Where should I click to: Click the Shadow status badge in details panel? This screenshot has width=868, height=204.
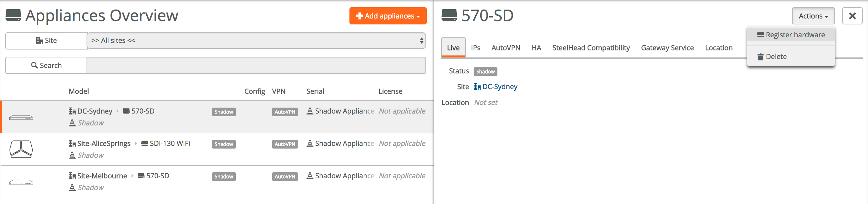(x=485, y=71)
